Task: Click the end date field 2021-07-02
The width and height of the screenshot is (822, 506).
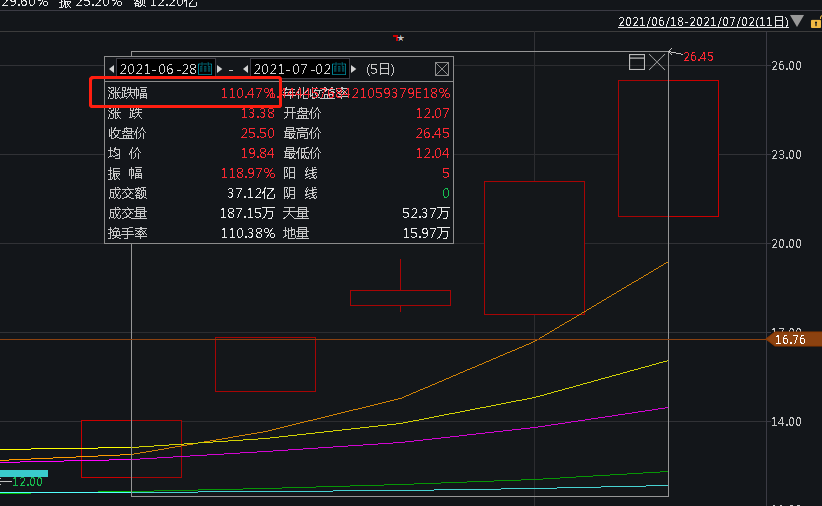Action: [291, 69]
